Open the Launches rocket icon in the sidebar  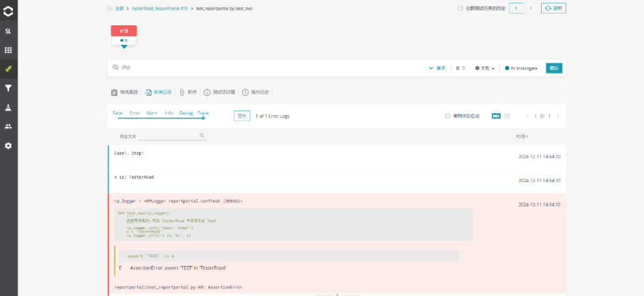tap(8, 69)
